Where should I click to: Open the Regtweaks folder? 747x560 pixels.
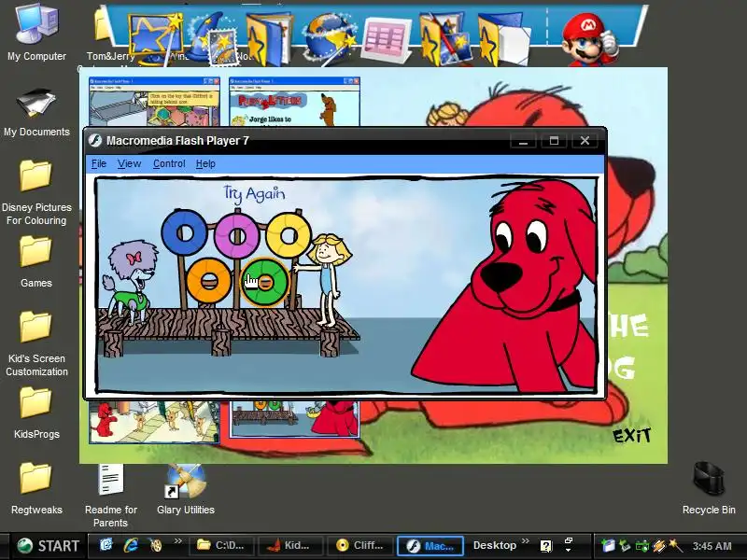tap(36, 489)
